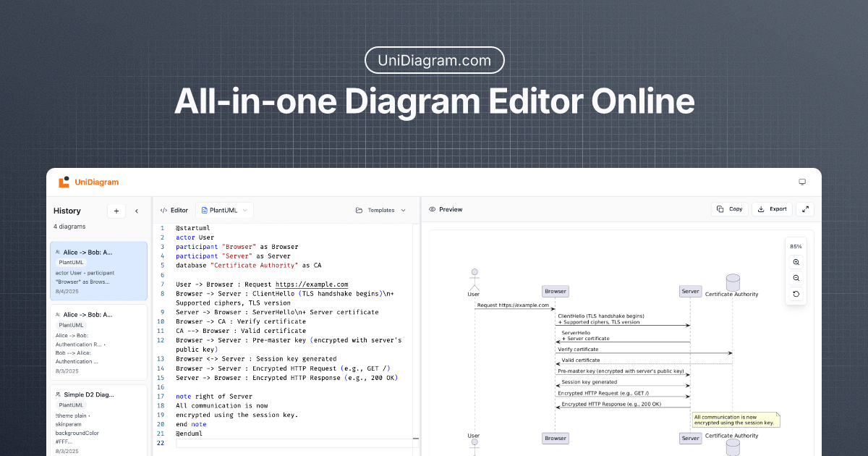The image size is (868, 456).
Task: Click the new diagram plus icon in History
Action: click(116, 211)
